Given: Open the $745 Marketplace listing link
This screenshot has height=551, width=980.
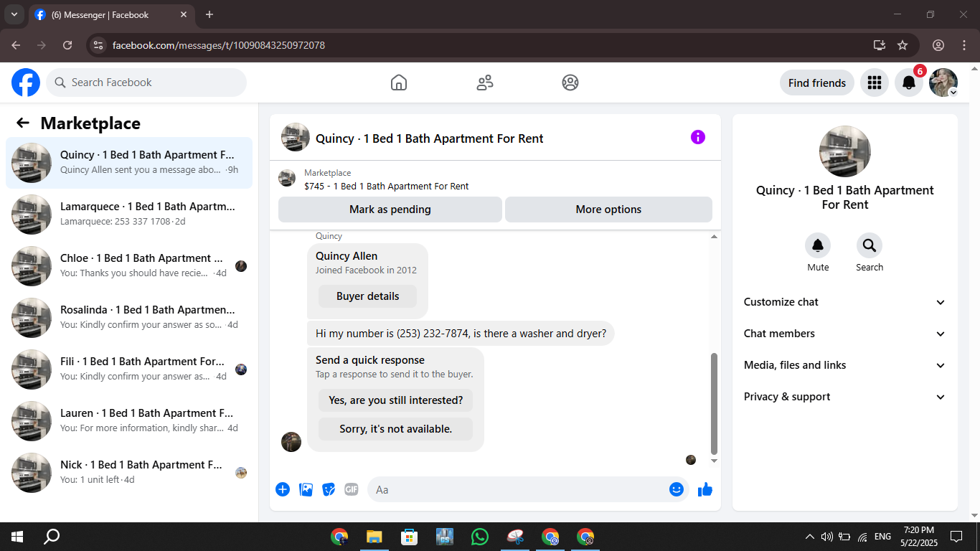Looking at the screenshot, I should (x=387, y=187).
